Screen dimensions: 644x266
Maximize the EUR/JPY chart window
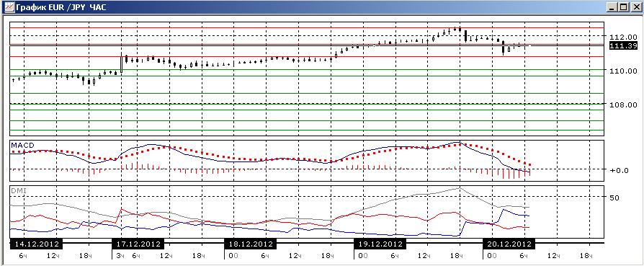click(x=623, y=7)
